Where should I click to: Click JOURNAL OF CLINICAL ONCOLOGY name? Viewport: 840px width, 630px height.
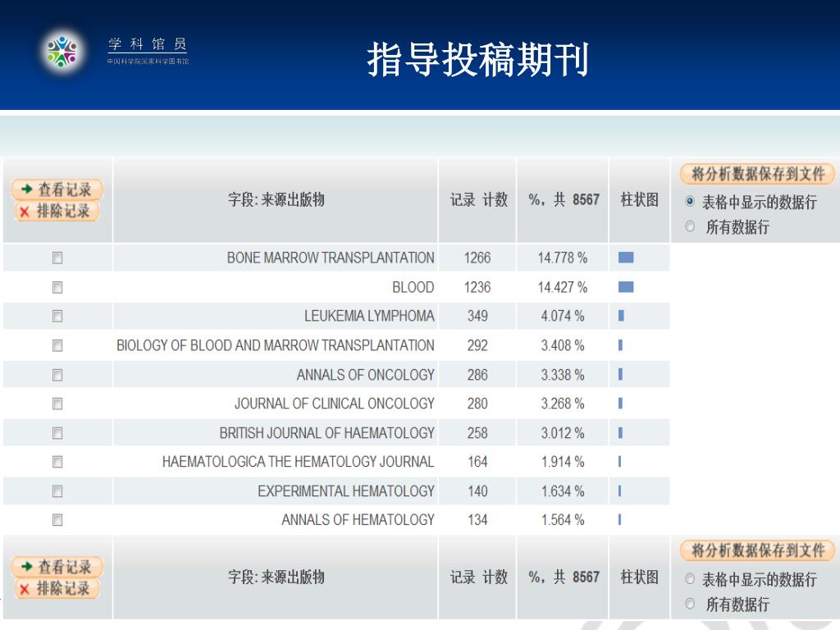pos(335,403)
